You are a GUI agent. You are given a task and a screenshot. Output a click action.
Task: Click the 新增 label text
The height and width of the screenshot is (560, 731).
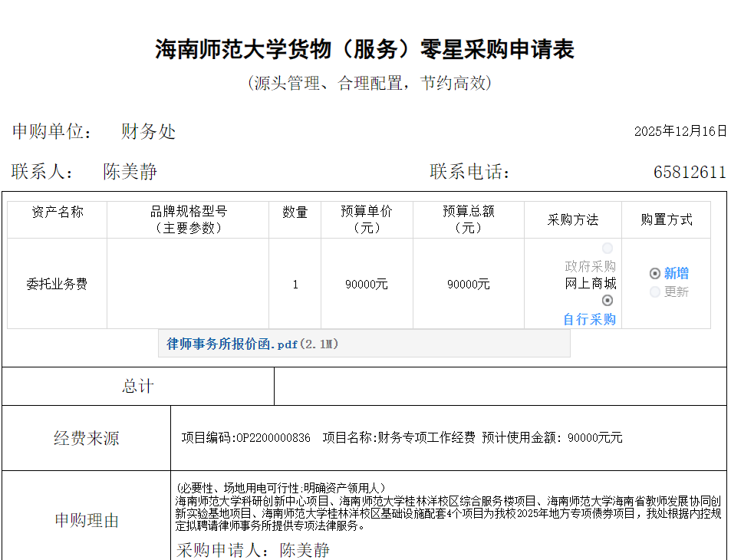click(676, 273)
